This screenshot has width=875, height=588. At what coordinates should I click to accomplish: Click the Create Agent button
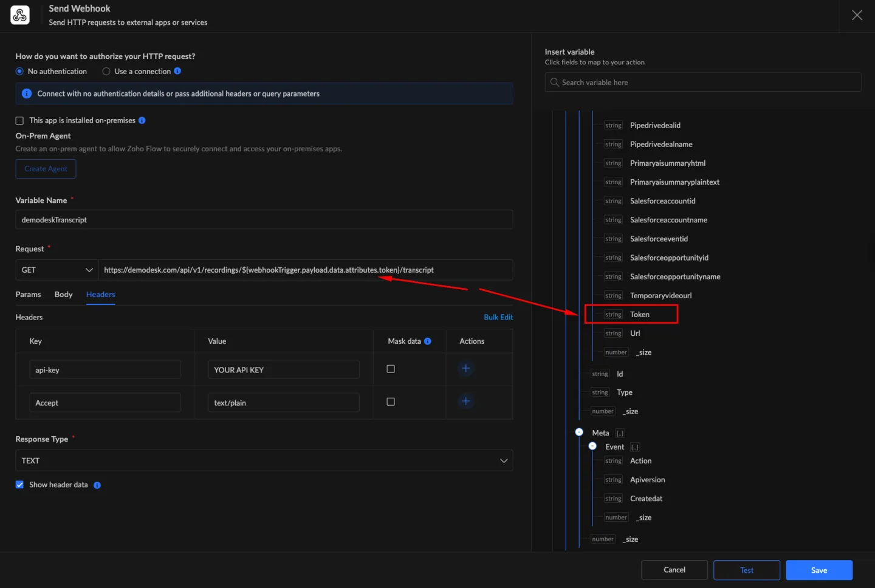click(46, 169)
